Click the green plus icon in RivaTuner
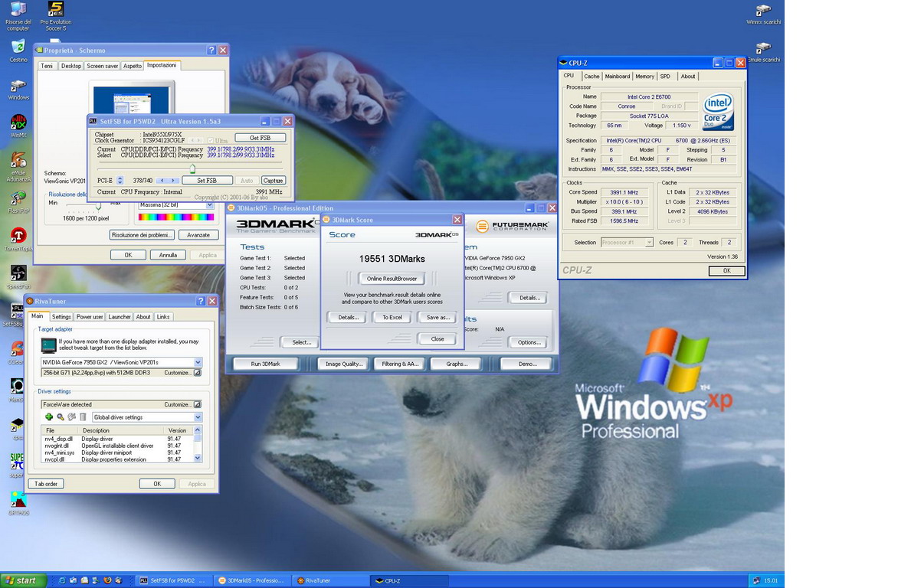 point(49,416)
